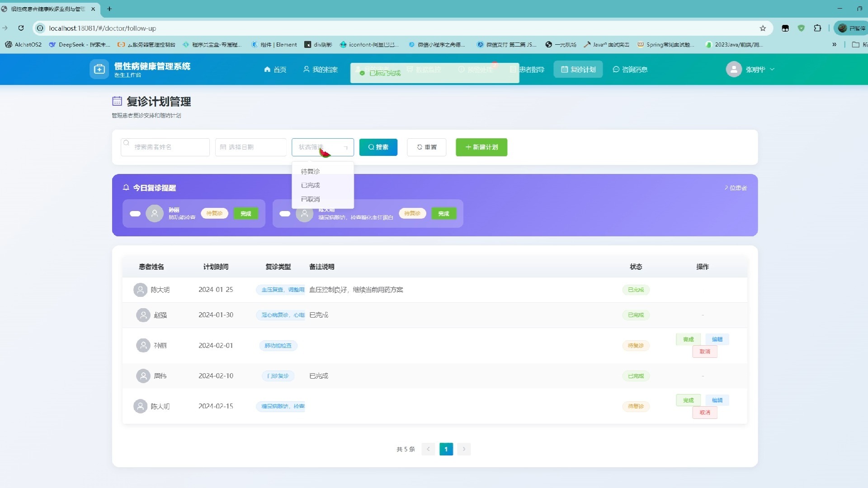The image size is (868, 488).
Task: Click the medical kit logo icon
Action: (99, 69)
